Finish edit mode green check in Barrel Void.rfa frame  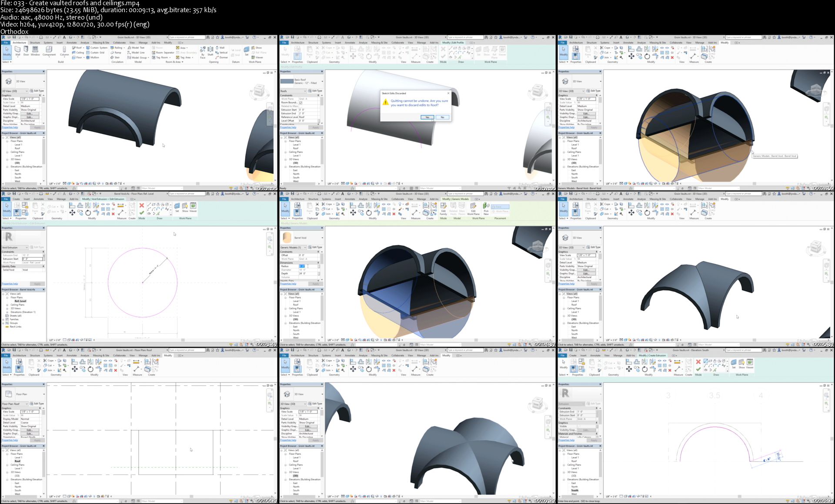141,213
